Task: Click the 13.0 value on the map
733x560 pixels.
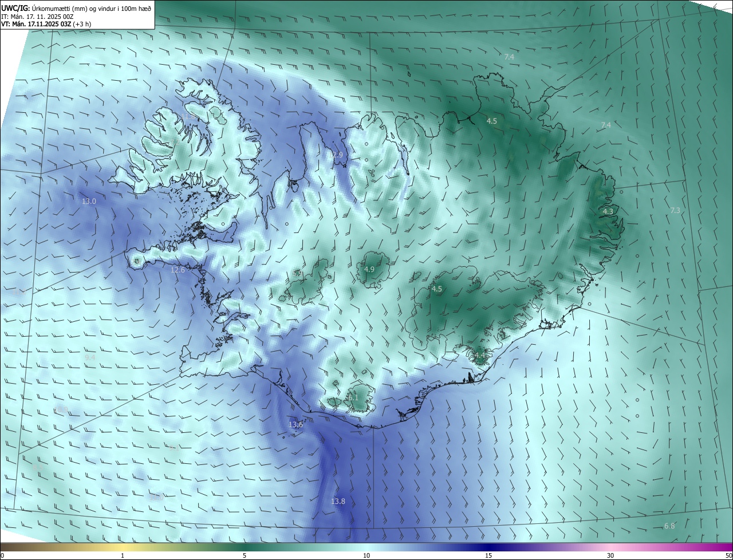Action: pos(89,201)
